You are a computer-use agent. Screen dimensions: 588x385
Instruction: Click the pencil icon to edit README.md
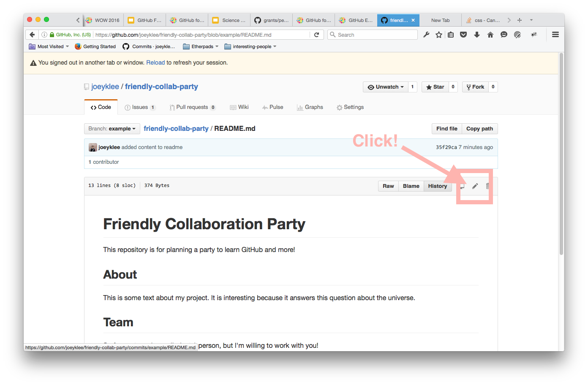click(x=475, y=186)
